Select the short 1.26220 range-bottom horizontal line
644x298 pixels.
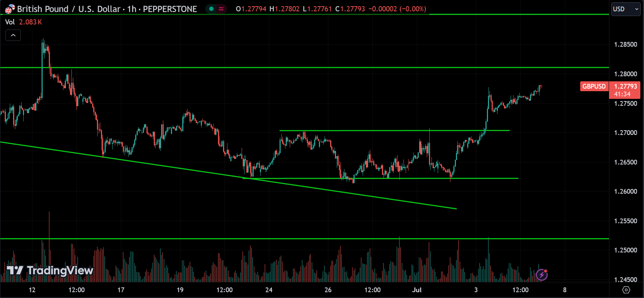(380, 178)
